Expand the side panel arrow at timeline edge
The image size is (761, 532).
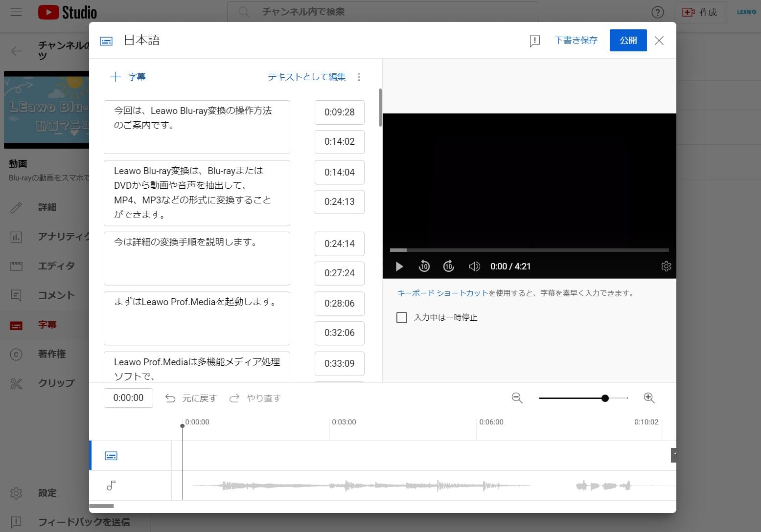(x=674, y=455)
